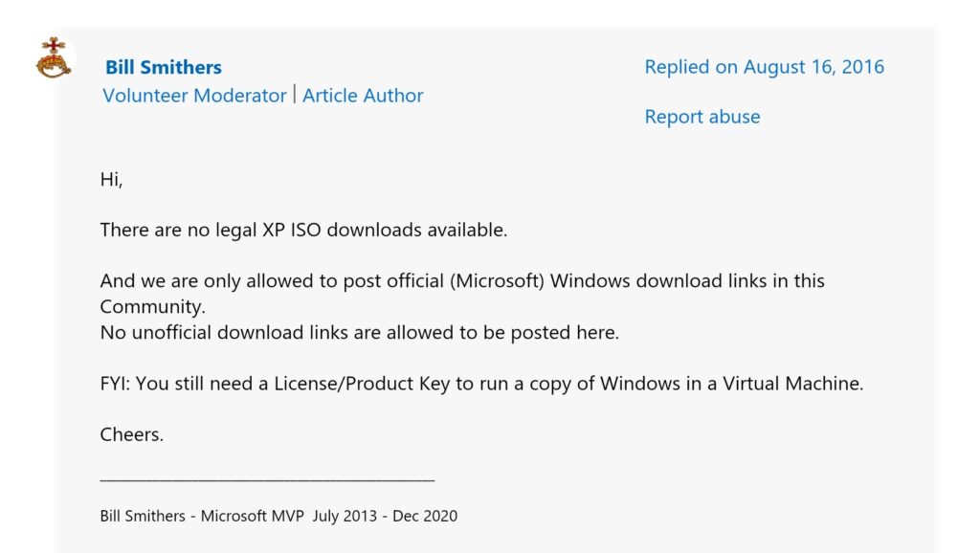This screenshot has height=553, width=980.
Task: Click the 'License/Product Key' phrase
Action: 362,383
